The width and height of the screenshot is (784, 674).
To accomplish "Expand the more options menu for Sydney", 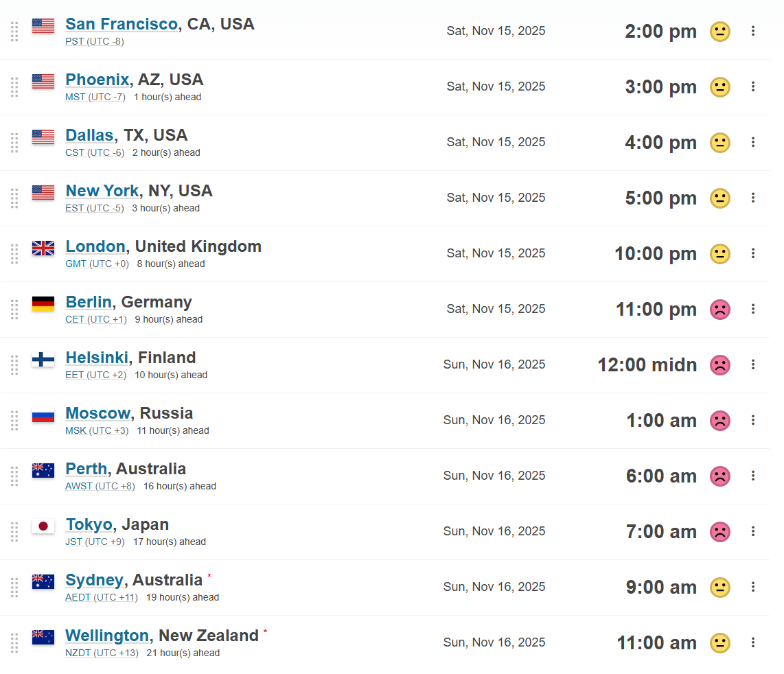I will 753,587.
